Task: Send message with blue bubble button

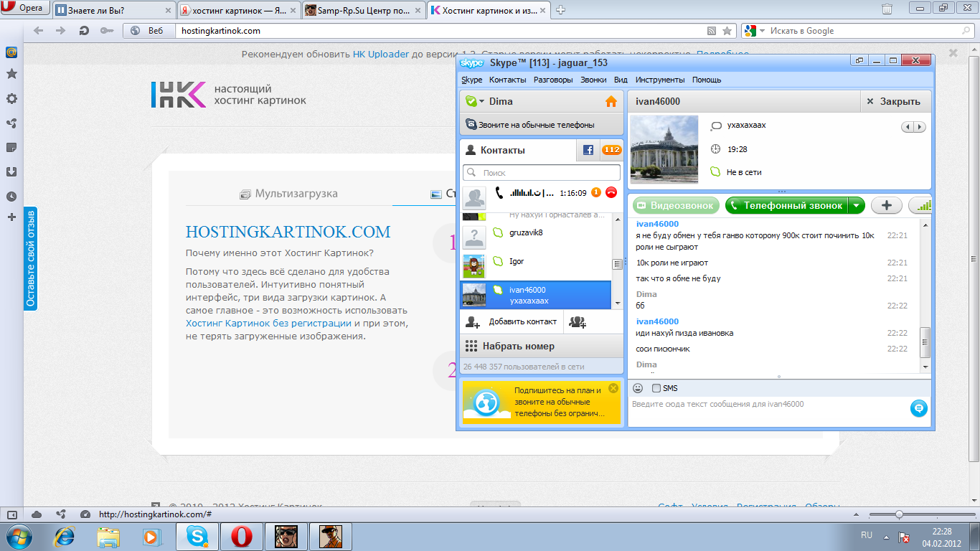Action: click(x=918, y=408)
